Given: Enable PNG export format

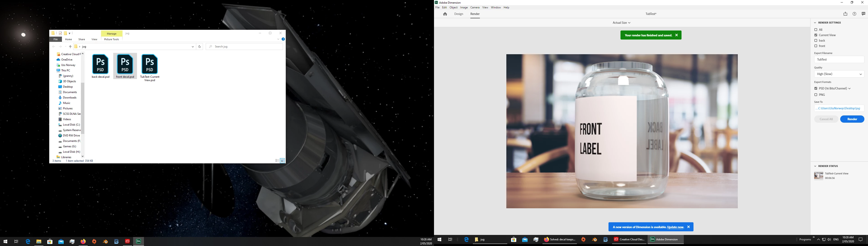Looking at the screenshot, I should (816, 95).
